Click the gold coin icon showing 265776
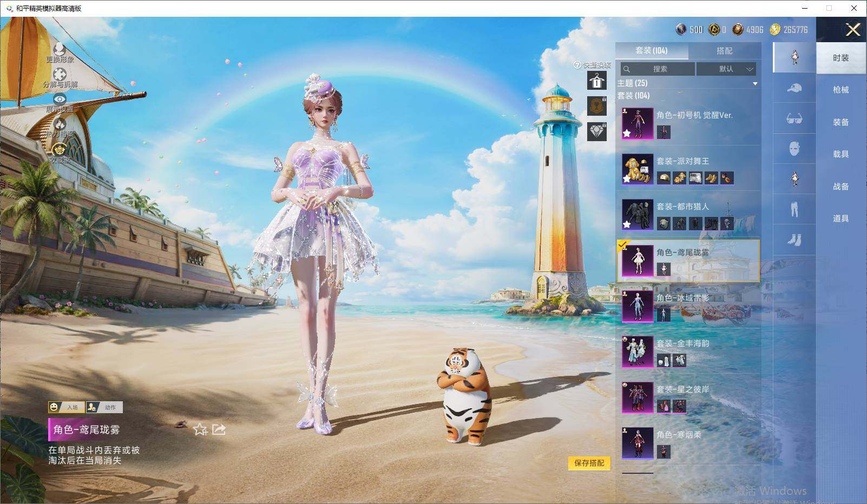867x504 pixels. point(776,29)
